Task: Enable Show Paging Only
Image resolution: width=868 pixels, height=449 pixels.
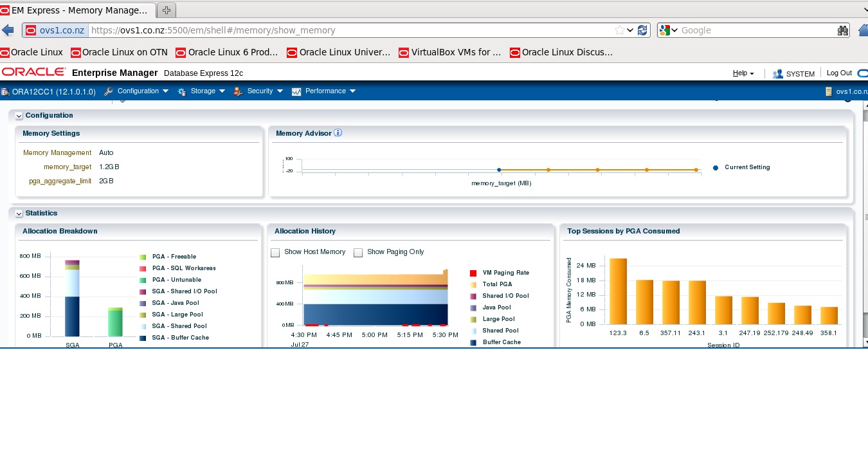Action: click(x=358, y=252)
